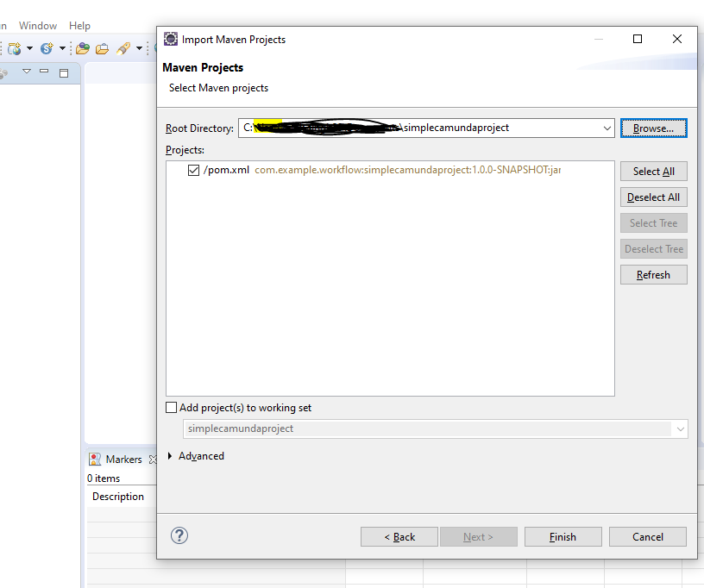Viewport: 704px width, 588px height.
Task: Click the Markers tab icon
Action: [95, 460]
